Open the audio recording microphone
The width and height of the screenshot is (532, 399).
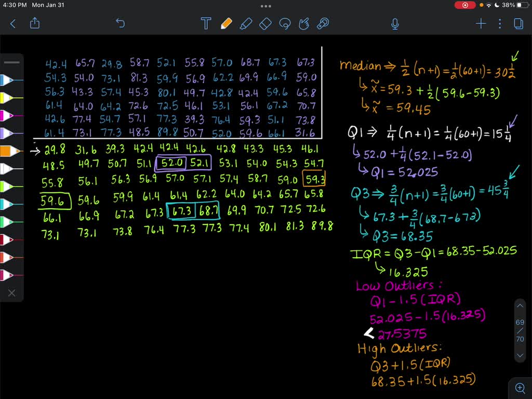[x=395, y=23]
